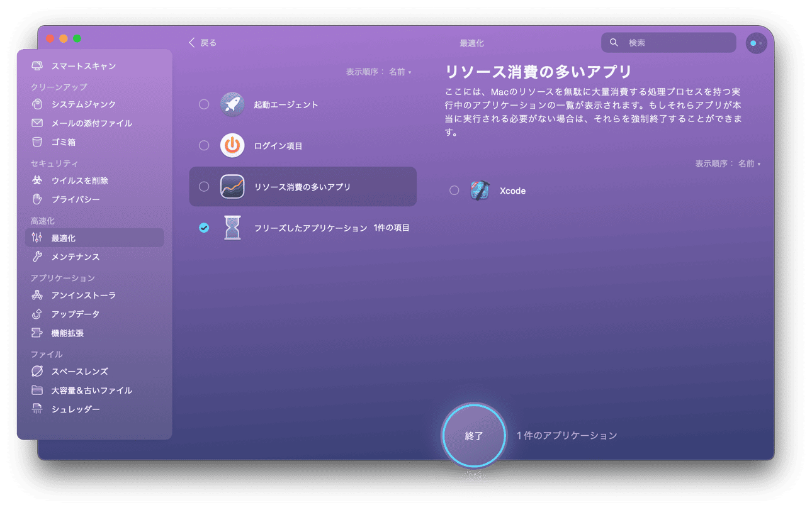Click the power icon for ログイン項目
The image size is (812, 510).
coord(232,145)
